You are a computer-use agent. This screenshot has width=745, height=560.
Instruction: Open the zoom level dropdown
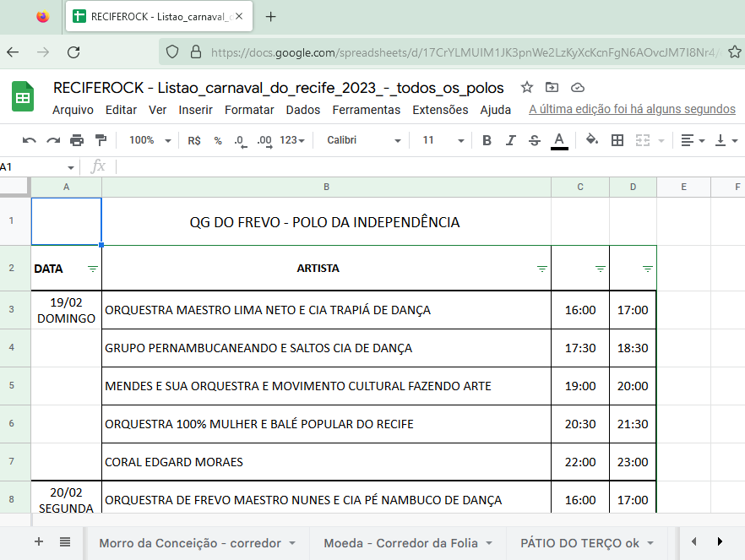[150, 140]
